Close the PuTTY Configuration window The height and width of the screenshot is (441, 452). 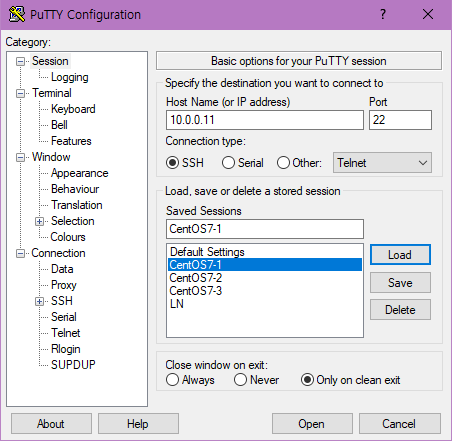(428, 14)
